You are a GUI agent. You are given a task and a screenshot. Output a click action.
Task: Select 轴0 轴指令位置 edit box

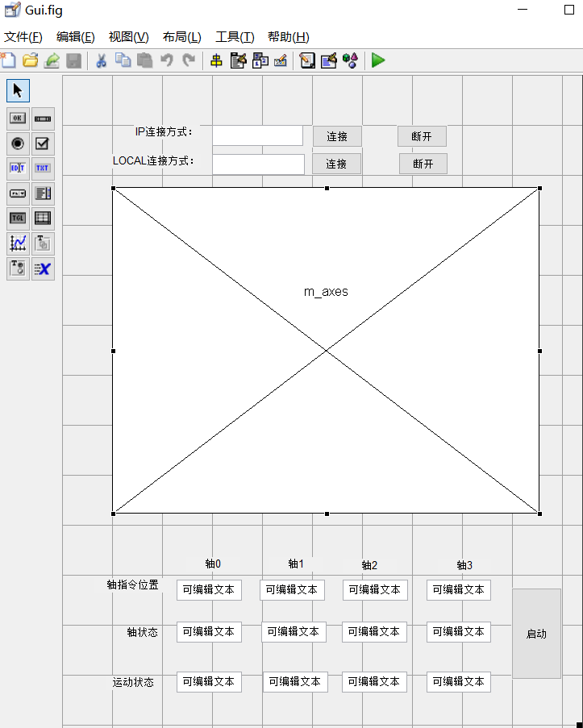pos(209,590)
